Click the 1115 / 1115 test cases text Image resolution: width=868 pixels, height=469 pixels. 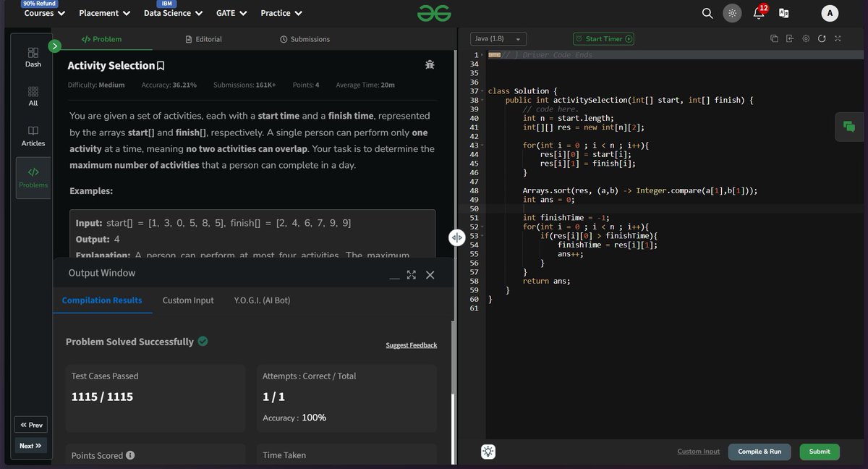click(x=102, y=397)
